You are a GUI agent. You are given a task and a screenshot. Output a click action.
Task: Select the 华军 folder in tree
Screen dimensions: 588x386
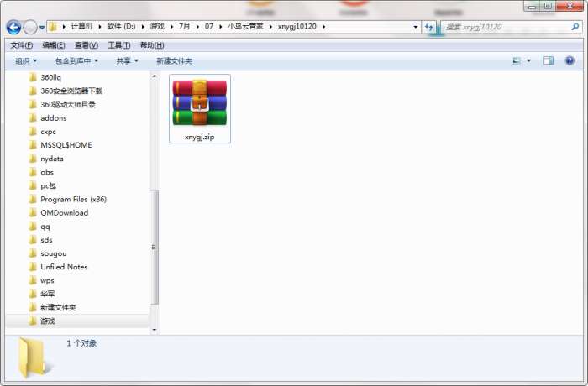click(x=48, y=294)
